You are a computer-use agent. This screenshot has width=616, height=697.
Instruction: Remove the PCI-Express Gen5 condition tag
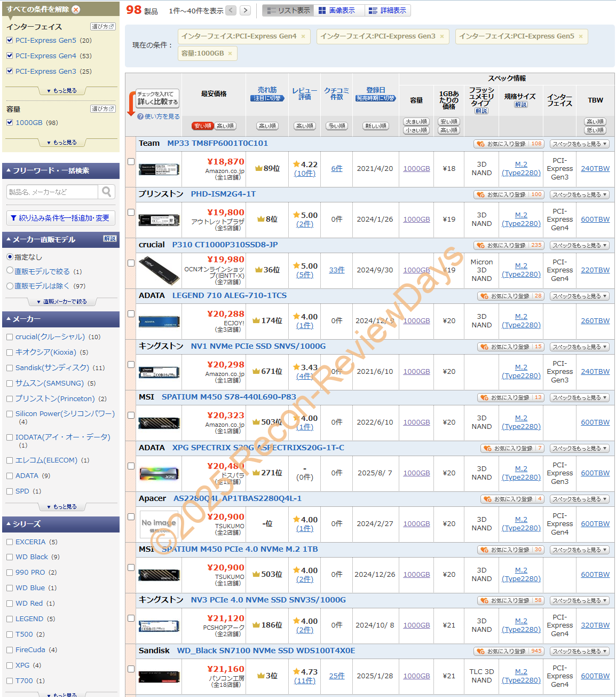click(581, 36)
